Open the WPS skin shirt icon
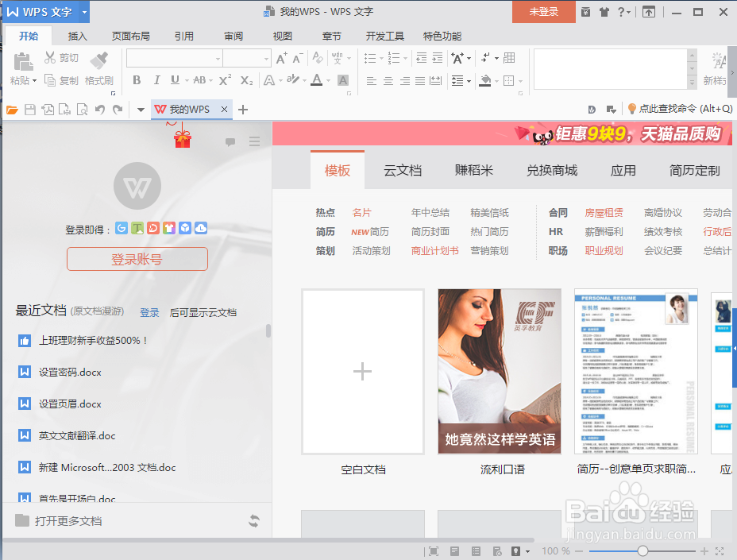737x560 pixels. [x=604, y=12]
